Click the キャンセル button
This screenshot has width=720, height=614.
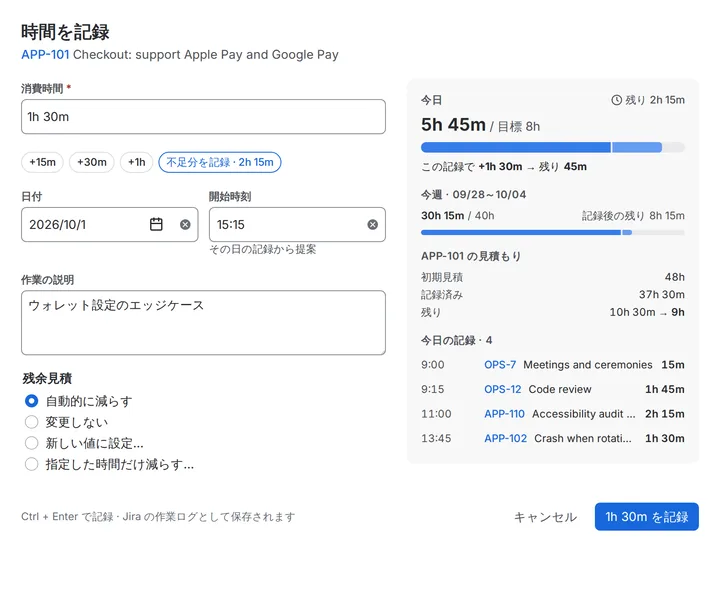[x=545, y=517]
